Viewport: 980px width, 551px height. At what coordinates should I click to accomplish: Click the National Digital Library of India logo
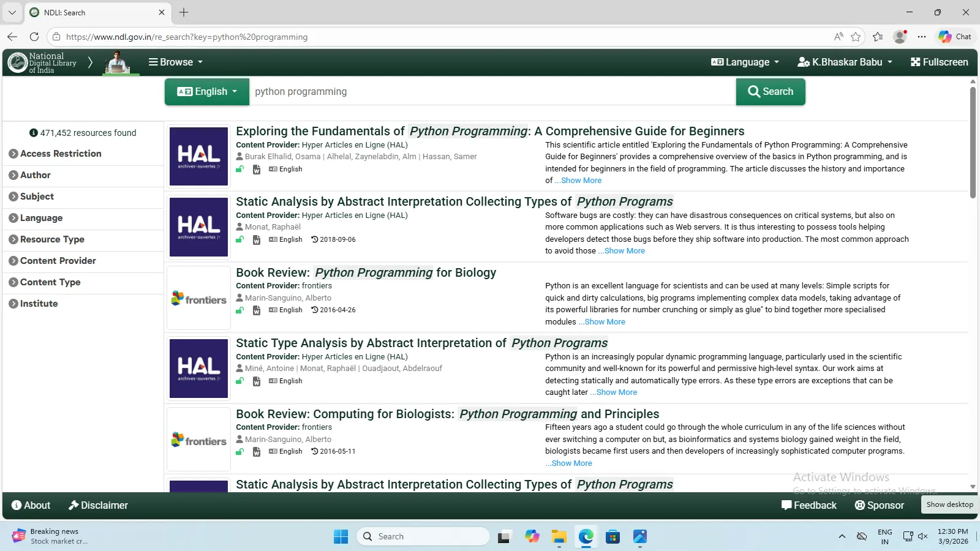(x=42, y=62)
